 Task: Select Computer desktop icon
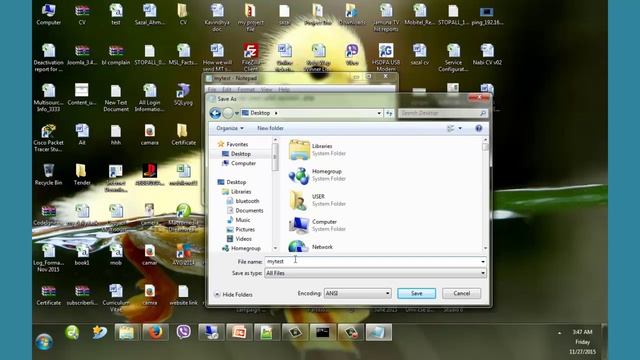click(x=49, y=14)
